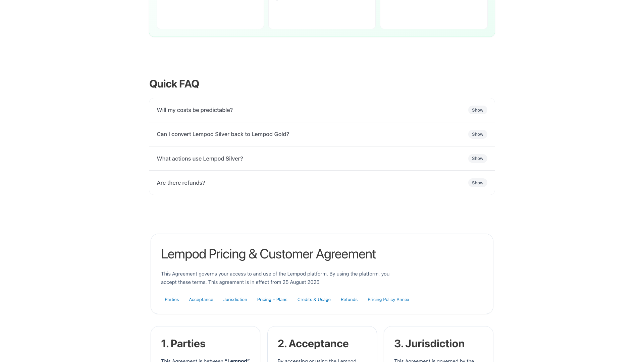This screenshot has width=644, height=362.
Task: Open the Parties agreement section link
Action: point(172,299)
